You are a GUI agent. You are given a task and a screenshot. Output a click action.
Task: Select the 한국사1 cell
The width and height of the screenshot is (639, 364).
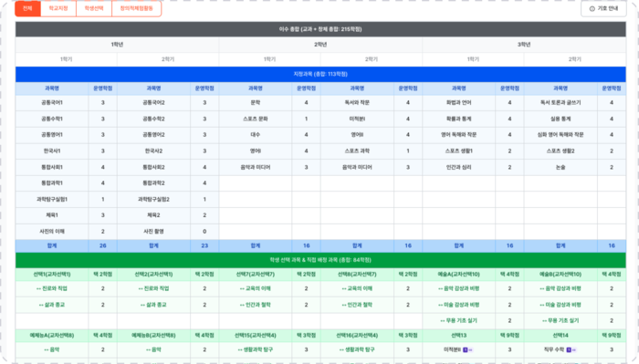tap(52, 151)
